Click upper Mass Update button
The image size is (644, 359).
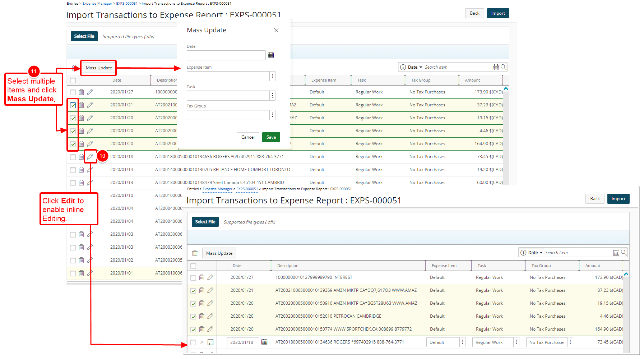pos(99,68)
